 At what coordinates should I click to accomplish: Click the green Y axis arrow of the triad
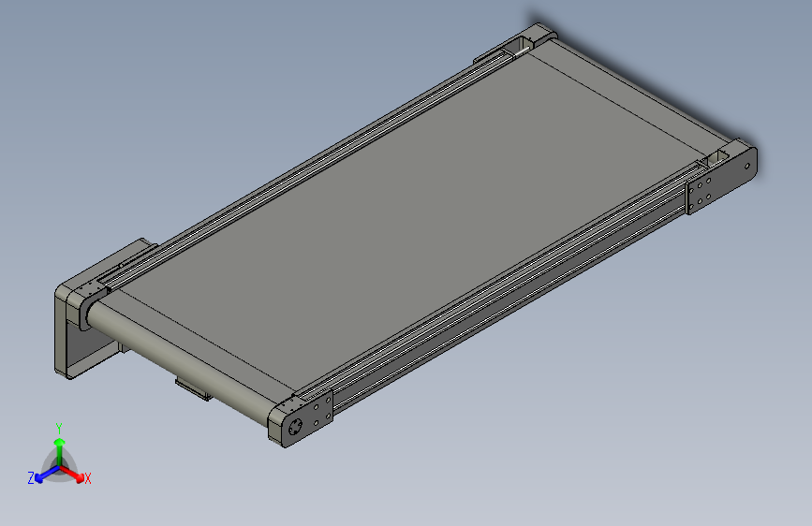coord(60,451)
